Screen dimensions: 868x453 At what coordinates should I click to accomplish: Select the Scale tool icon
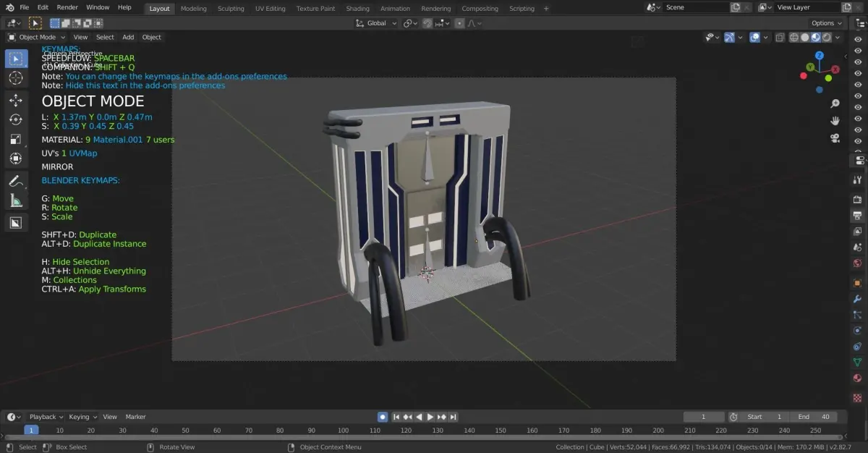[16, 139]
